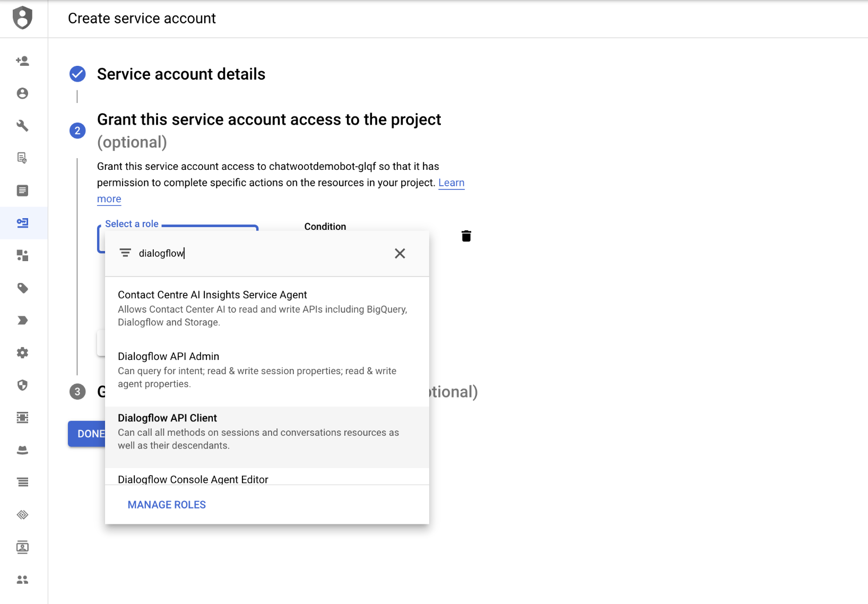Click the IAM add-person icon in sidebar
This screenshot has width=868, height=604.
[22, 61]
